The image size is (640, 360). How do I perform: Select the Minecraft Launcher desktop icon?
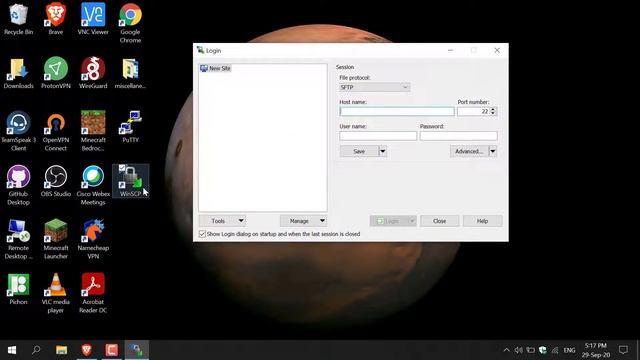(x=56, y=239)
